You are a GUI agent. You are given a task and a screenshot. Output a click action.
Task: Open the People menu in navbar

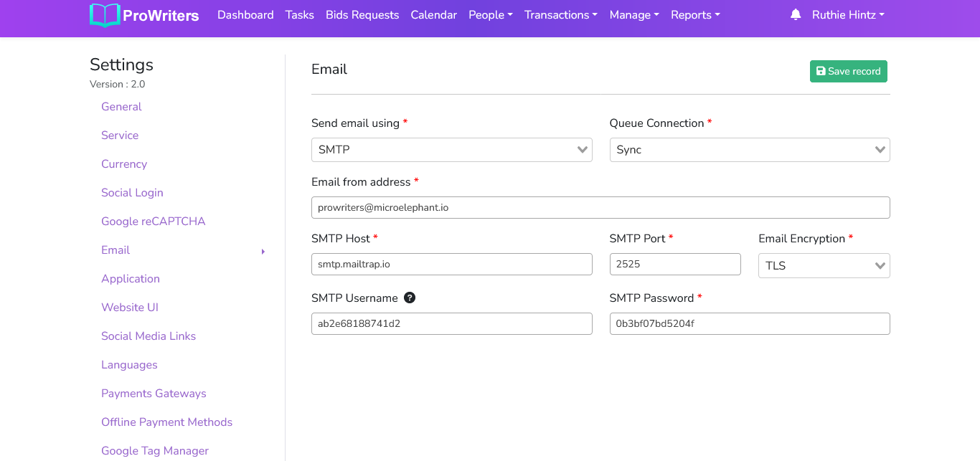pos(490,15)
